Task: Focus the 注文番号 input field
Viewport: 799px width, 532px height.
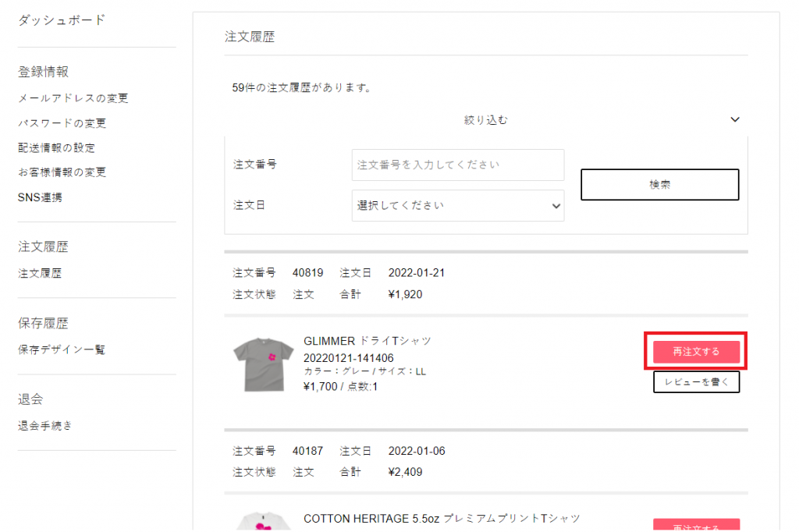Action: (457, 165)
